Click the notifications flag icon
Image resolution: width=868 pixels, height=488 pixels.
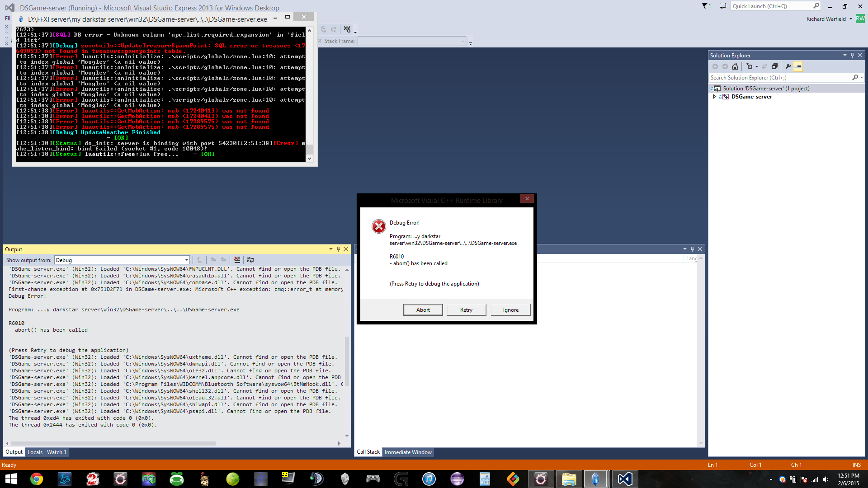(706, 6)
